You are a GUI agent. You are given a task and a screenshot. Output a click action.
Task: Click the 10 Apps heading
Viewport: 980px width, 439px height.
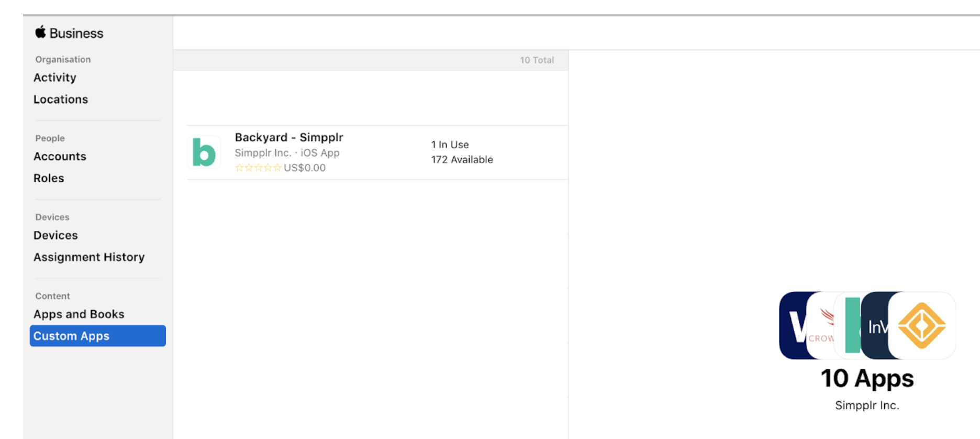coord(867,378)
